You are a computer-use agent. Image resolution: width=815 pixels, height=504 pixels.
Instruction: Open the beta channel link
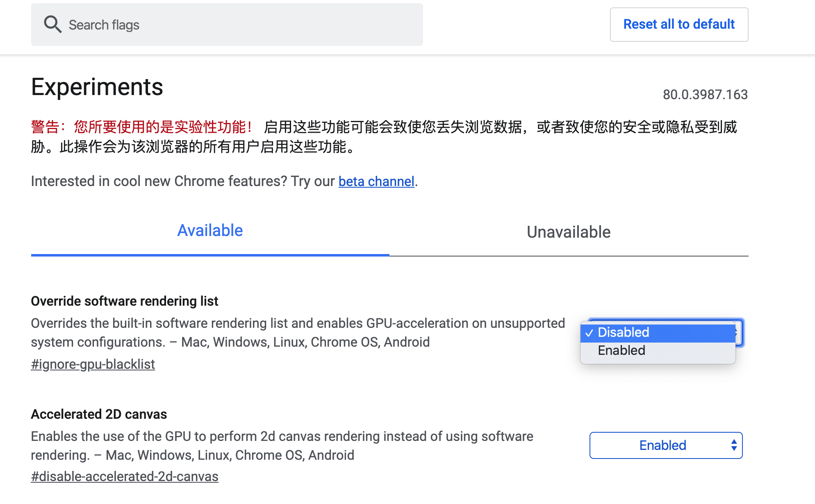pos(376,181)
